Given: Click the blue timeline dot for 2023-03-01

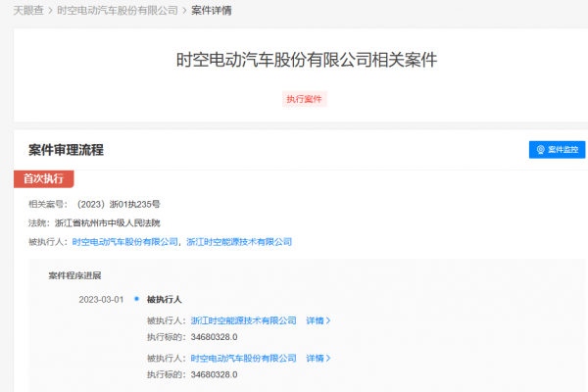Looking at the screenshot, I should pos(136,299).
